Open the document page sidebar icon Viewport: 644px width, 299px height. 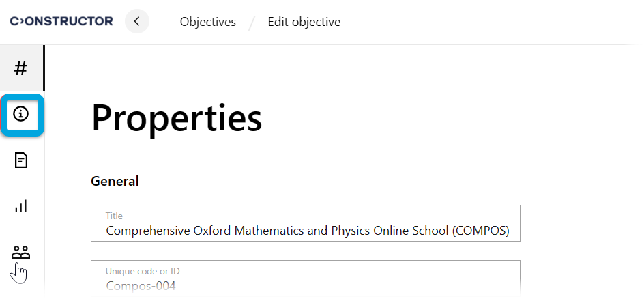(21, 160)
